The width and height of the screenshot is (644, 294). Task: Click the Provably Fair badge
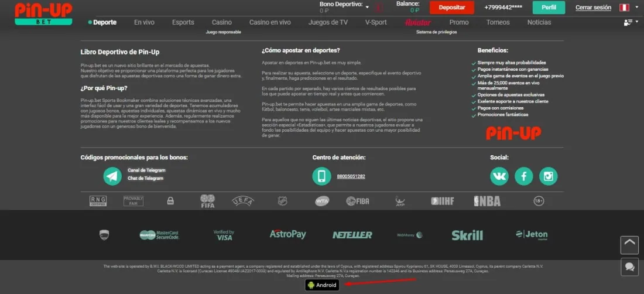pyautogui.click(x=133, y=201)
